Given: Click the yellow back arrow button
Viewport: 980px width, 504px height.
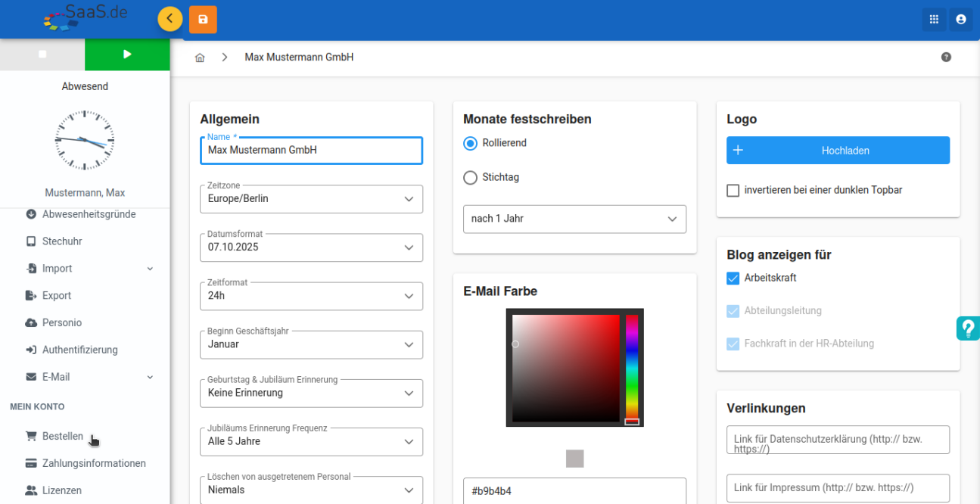Looking at the screenshot, I should (170, 19).
